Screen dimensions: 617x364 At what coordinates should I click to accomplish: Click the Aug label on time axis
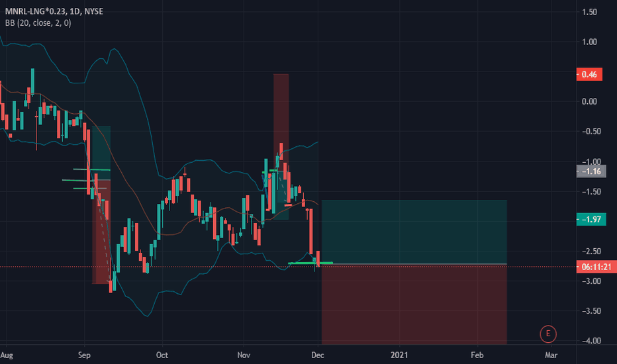click(x=7, y=355)
